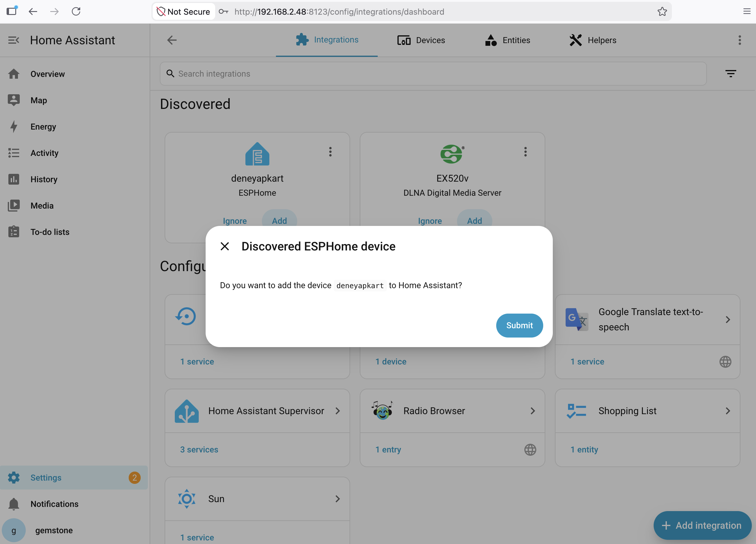Image resolution: width=756 pixels, height=544 pixels.
Task: Click the Radio Browser icon
Action: click(382, 410)
